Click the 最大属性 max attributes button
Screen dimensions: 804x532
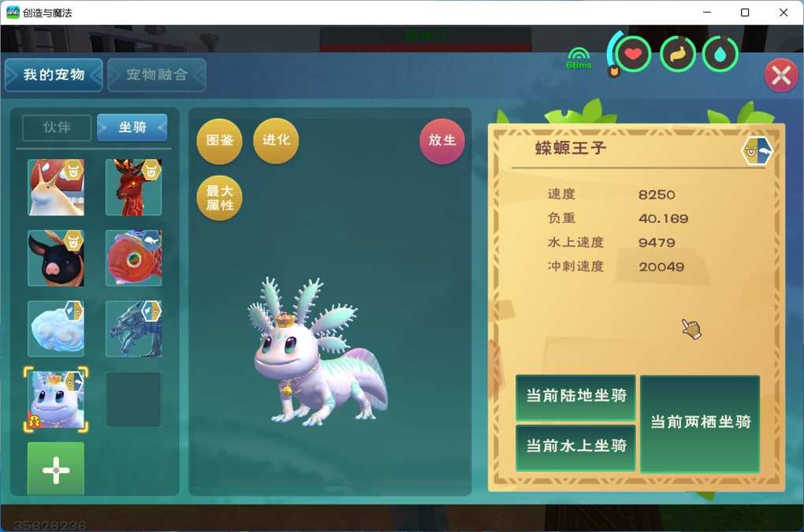219,198
